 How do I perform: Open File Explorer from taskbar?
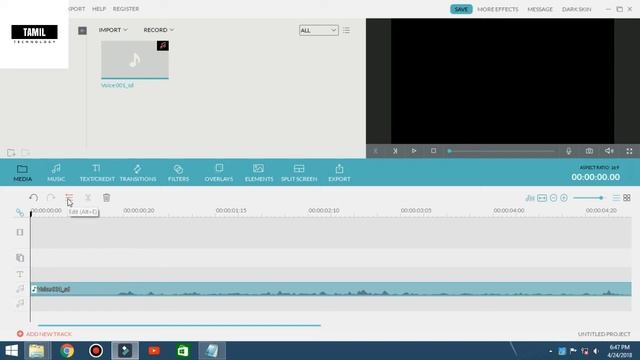[x=36, y=351]
